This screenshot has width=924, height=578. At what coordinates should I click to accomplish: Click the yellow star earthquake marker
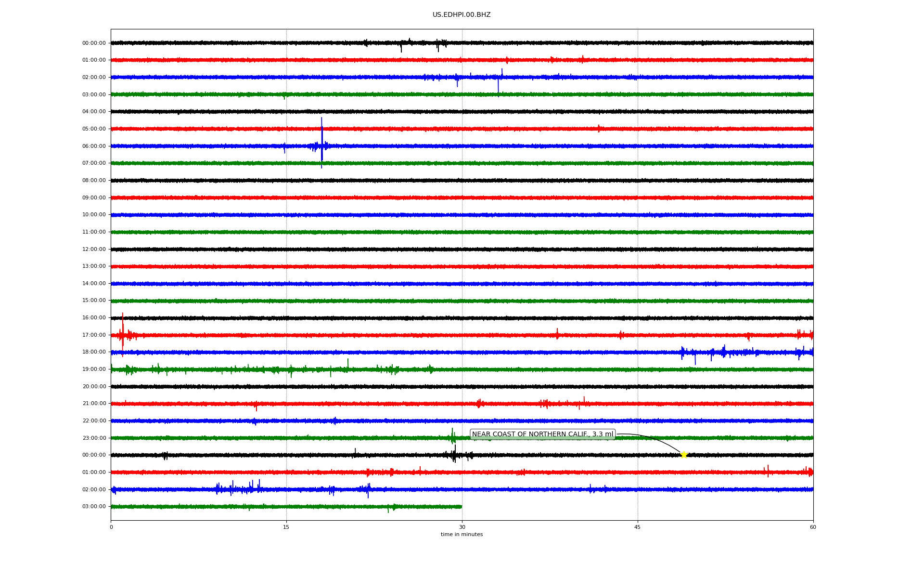click(x=683, y=455)
